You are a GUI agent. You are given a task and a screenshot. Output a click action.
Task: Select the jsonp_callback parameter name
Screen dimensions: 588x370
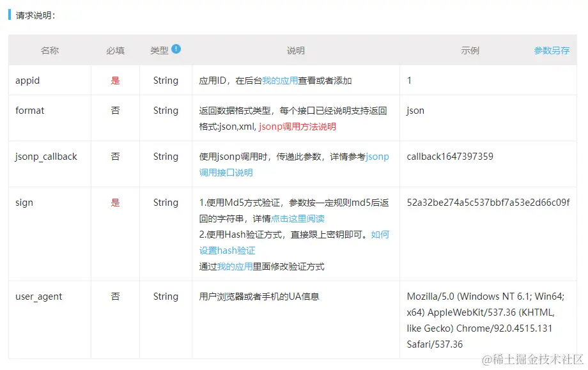coord(46,157)
